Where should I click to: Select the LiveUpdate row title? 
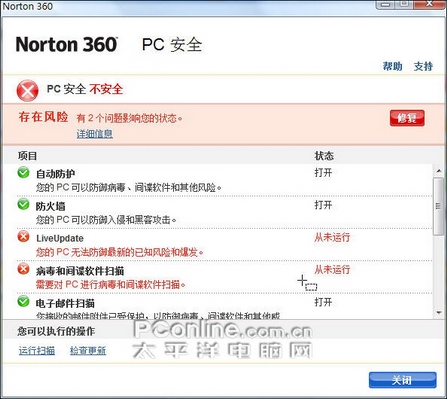point(60,238)
